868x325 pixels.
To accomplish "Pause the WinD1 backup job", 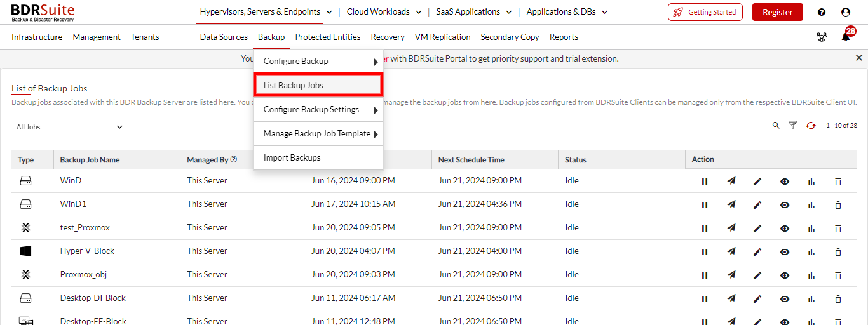I will [705, 205].
